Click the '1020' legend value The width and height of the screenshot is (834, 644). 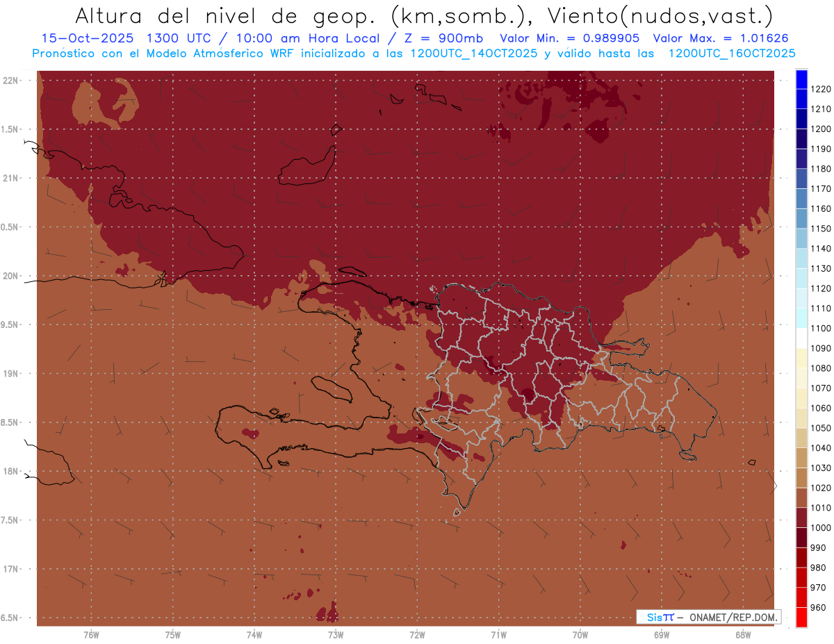821,488
